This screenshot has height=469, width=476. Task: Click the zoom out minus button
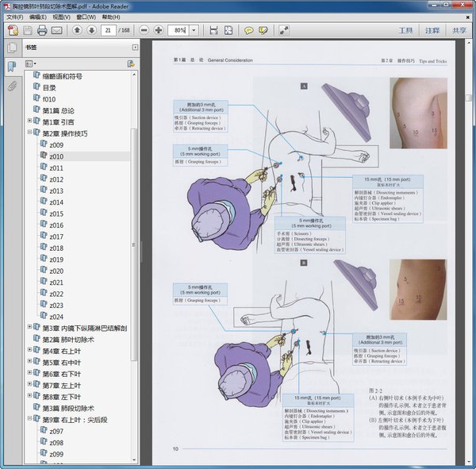coord(144,30)
